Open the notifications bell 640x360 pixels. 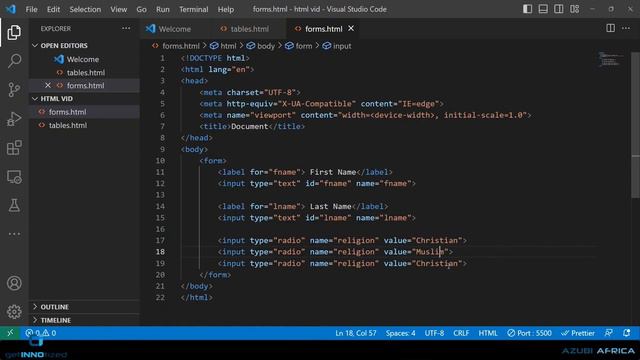pos(627,333)
